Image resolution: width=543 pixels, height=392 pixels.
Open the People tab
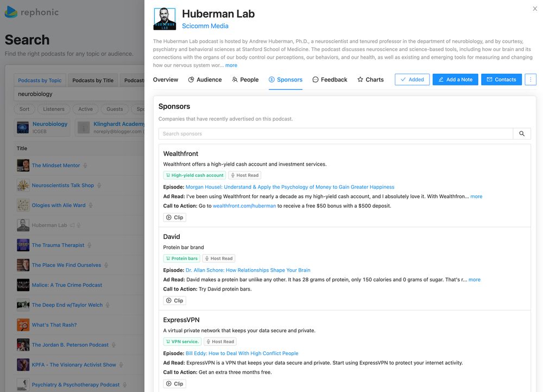click(x=245, y=80)
